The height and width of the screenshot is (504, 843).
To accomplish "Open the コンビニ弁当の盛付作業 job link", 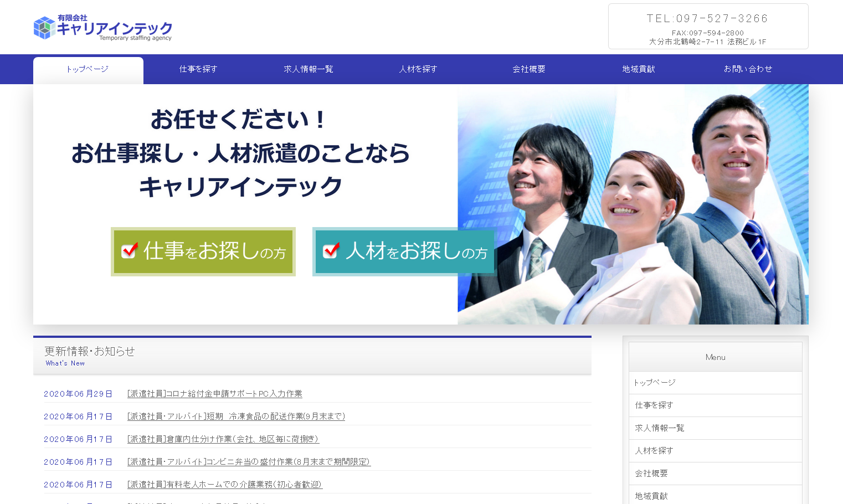I will [248, 462].
